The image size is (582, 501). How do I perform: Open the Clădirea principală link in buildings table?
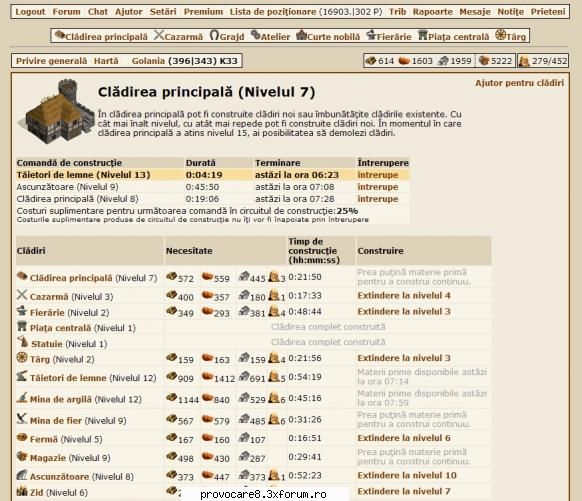pos(71,278)
